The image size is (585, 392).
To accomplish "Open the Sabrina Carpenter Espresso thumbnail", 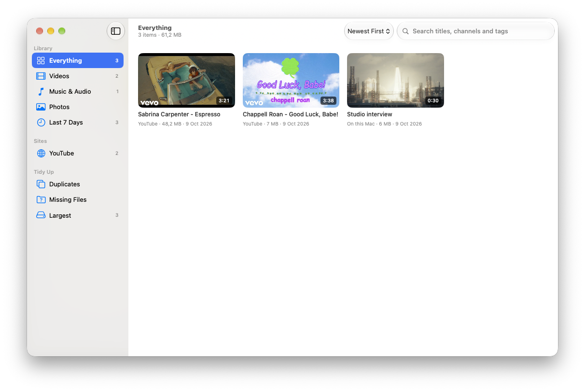I will pyautogui.click(x=186, y=80).
